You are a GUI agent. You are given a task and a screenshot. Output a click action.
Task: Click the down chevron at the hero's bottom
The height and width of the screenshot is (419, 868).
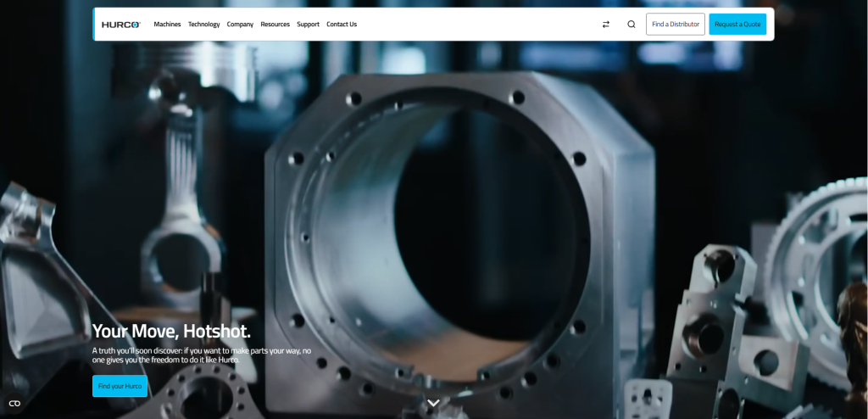click(433, 403)
